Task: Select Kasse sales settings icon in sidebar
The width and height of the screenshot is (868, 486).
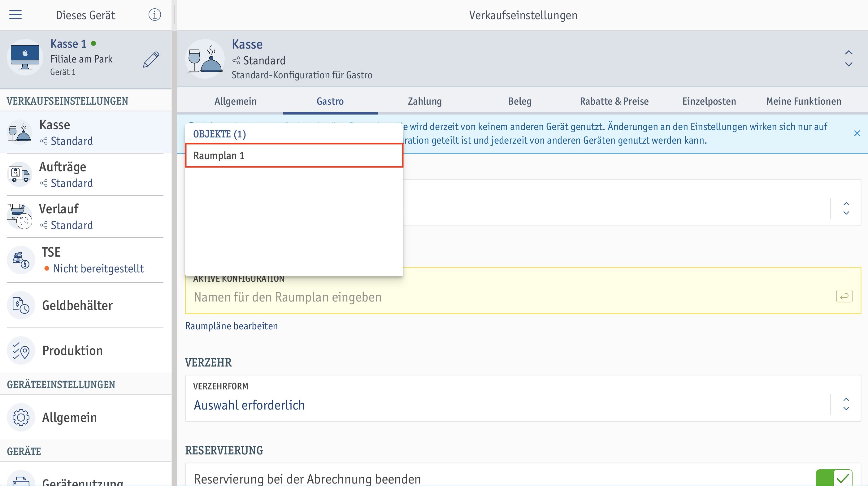Action: (x=20, y=132)
